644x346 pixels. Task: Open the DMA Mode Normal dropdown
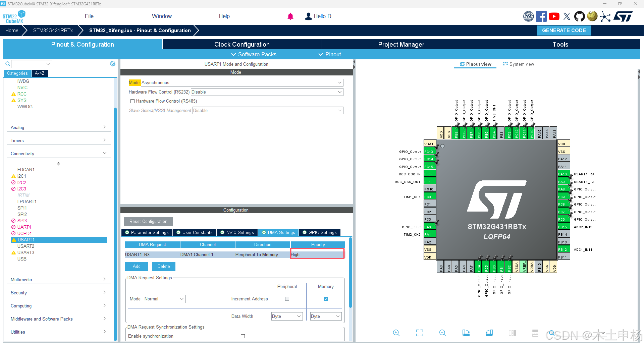tap(165, 299)
